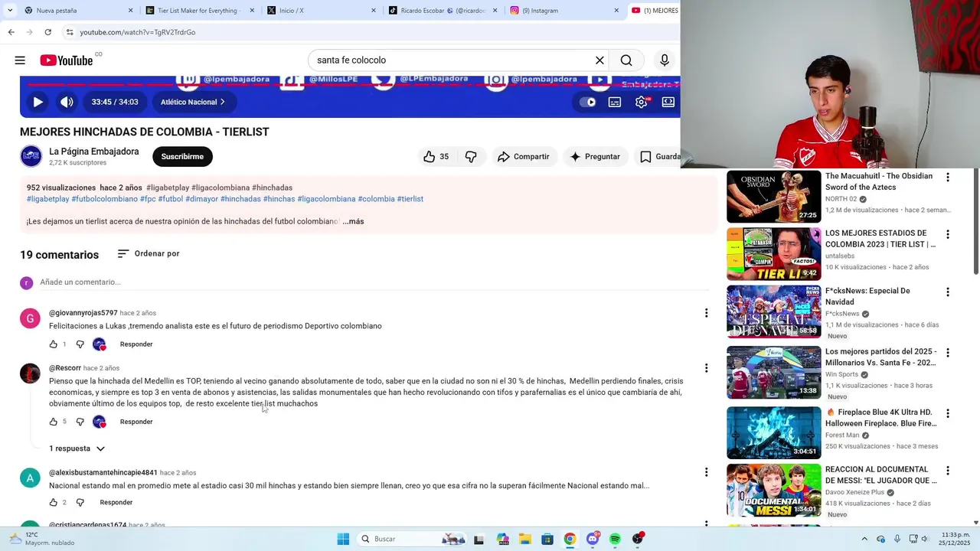Open options menu for Rescorr's comment
980x551 pixels.
pos(706,368)
